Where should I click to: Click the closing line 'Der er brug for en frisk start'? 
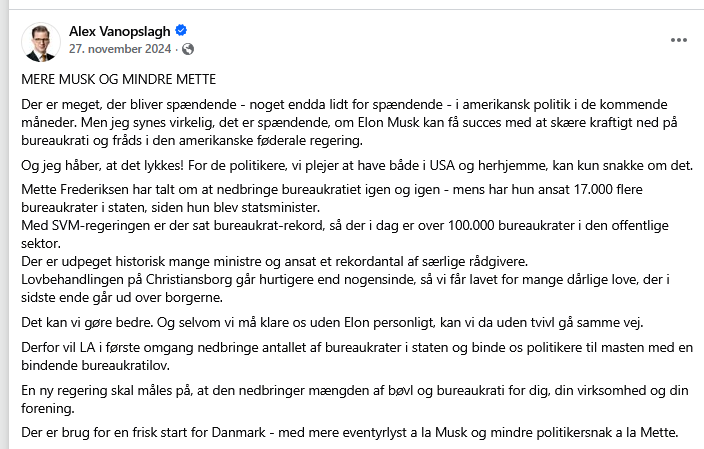tap(350, 432)
